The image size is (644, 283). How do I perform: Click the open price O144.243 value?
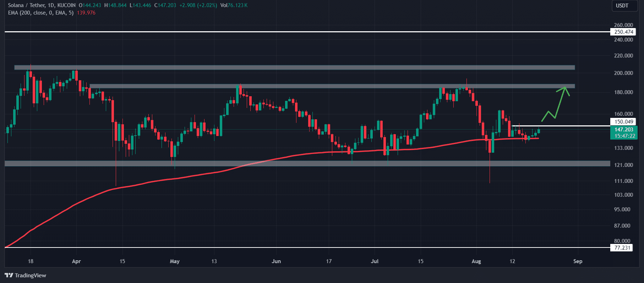pos(90,5)
